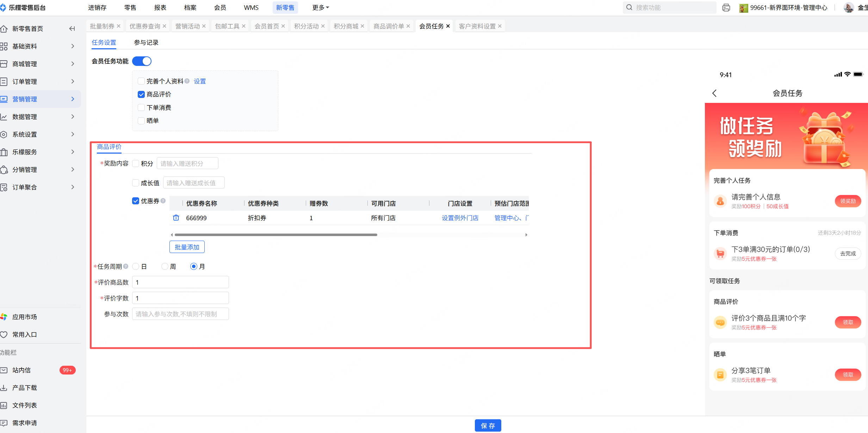Viewport: 868px width, 433px height.
Task: Click the coupon table horizontal scrollbar
Action: (x=276, y=235)
